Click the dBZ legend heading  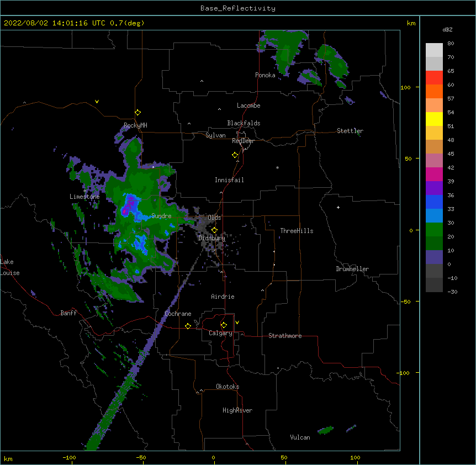tap(447, 30)
